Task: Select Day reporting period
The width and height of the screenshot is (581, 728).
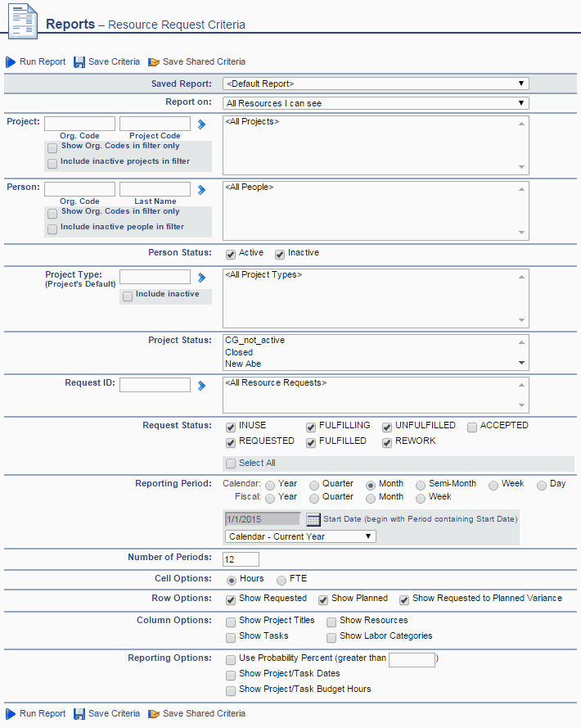Action: pyautogui.click(x=542, y=486)
